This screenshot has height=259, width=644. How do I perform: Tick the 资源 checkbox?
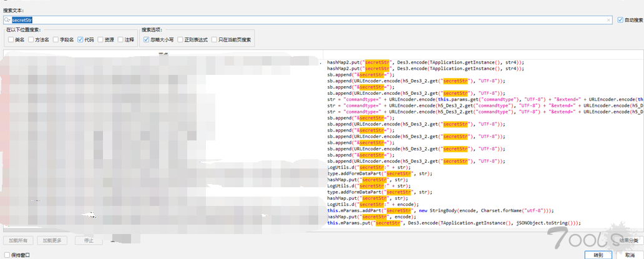[x=100, y=40]
